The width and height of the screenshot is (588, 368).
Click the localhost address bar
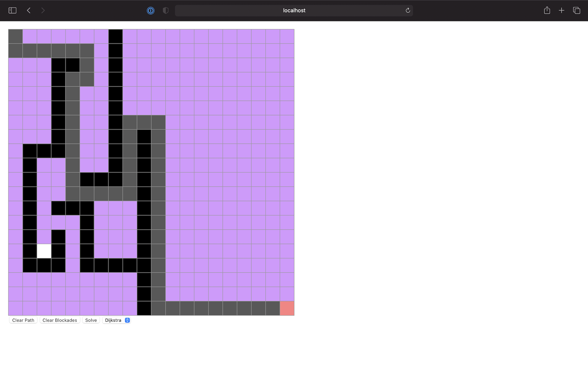pyautogui.click(x=294, y=10)
